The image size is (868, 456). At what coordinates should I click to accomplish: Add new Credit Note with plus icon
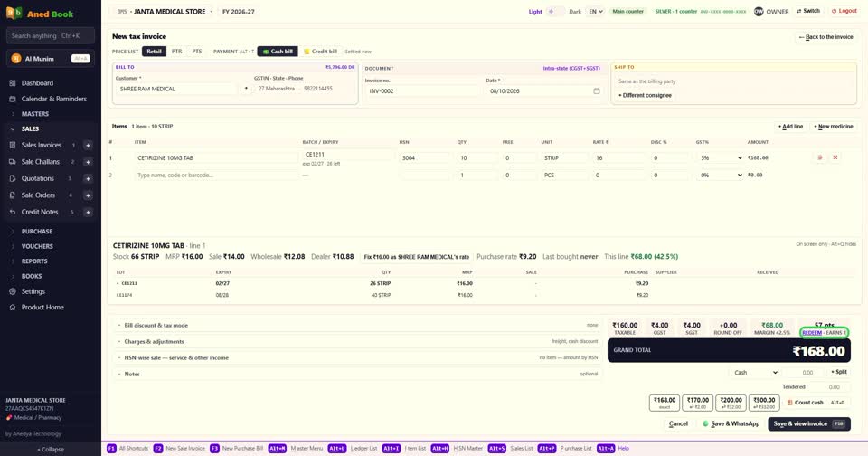pos(88,212)
